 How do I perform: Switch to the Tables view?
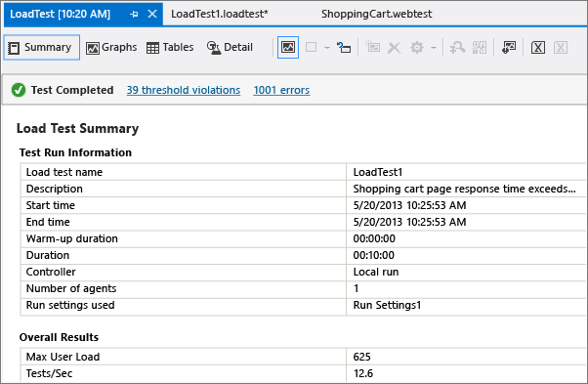click(x=170, y=47)
